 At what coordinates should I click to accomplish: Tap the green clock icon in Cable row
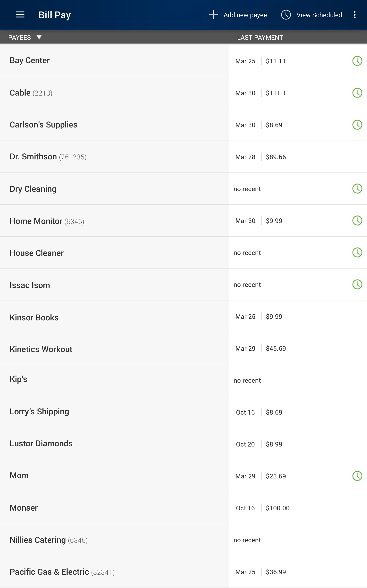click(357, 93)
